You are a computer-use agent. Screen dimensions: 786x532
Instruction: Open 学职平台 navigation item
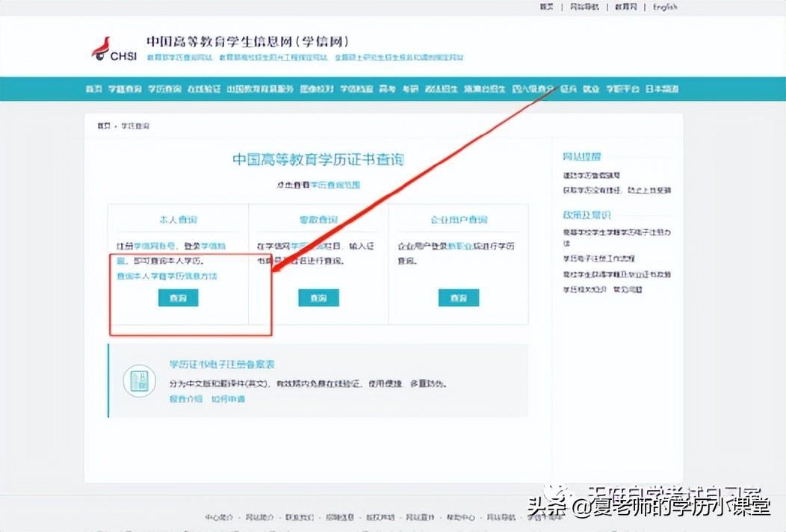click(x=622, y=89)
